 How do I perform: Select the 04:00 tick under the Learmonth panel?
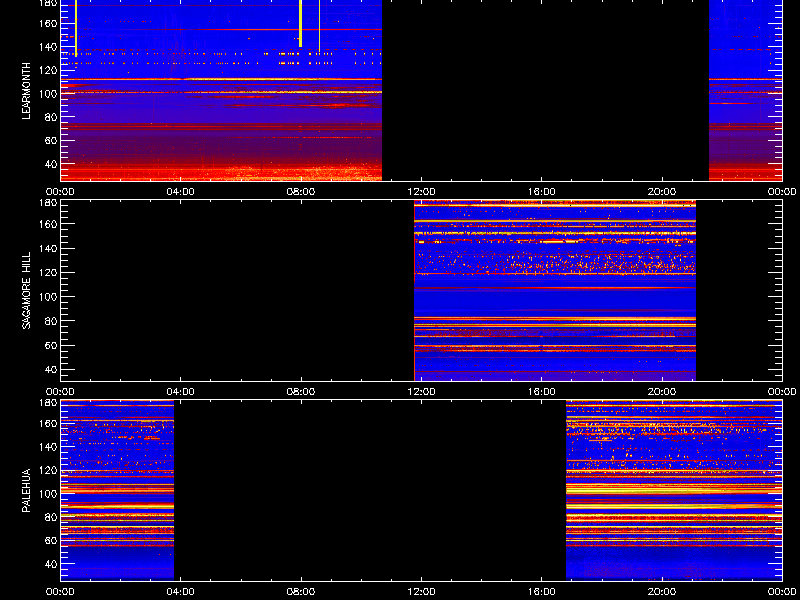[x=181, y=192]
